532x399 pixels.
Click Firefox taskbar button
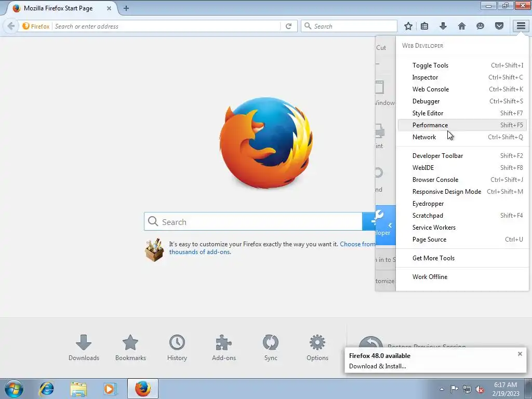(x=143, y=389)
